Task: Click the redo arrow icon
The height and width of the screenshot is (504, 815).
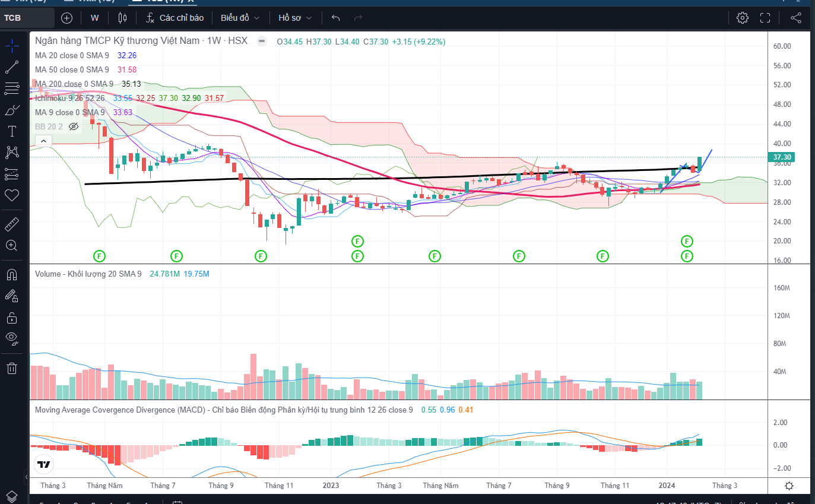Action: [x=358, y=18]
